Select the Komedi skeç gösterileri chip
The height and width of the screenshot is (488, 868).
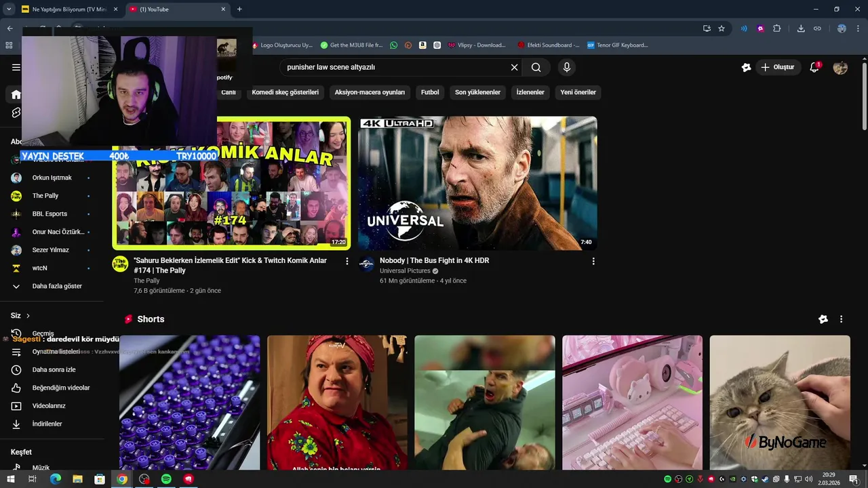click(x=285, y=92)
